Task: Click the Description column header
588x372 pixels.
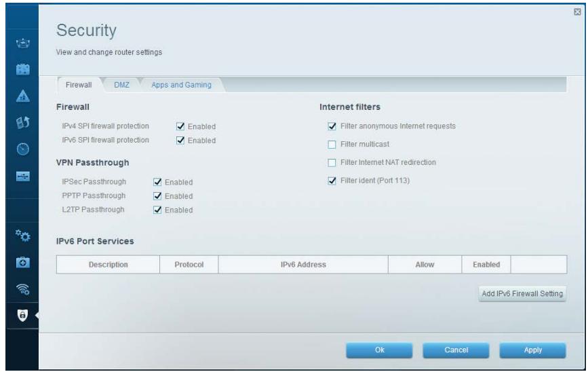Action: 109,265
